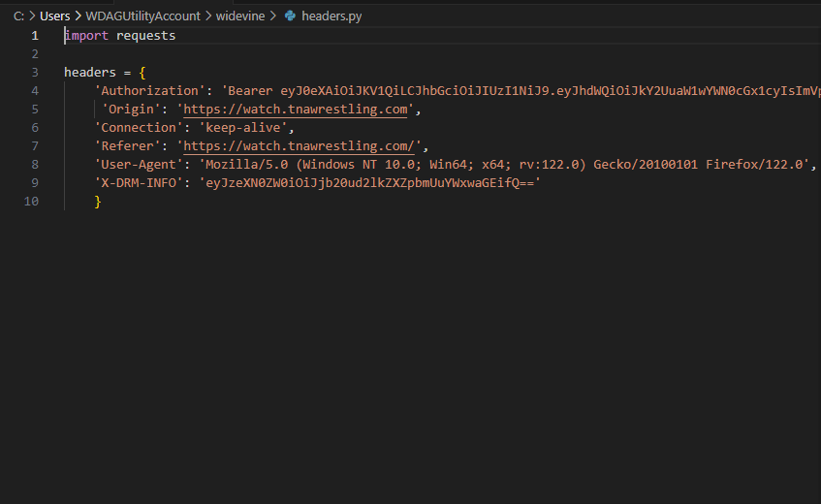Screen dimensions: 821x504
Task: Click the 'keep-alive' string value
Action: pyautogui.click(x=245, y=128)
